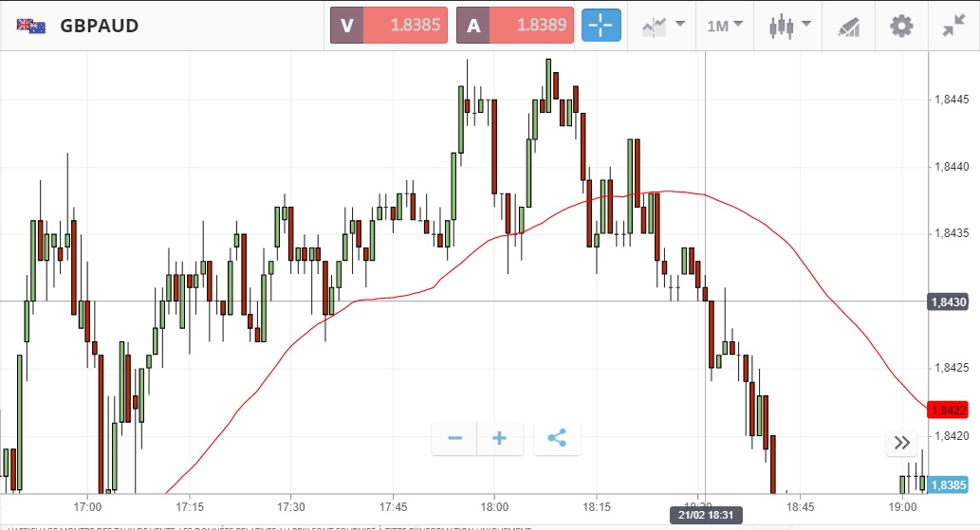Open the indicators dropdown menu
Image resolution: width=980 pixels, height=530 pixels.
(x=663, y=26)
